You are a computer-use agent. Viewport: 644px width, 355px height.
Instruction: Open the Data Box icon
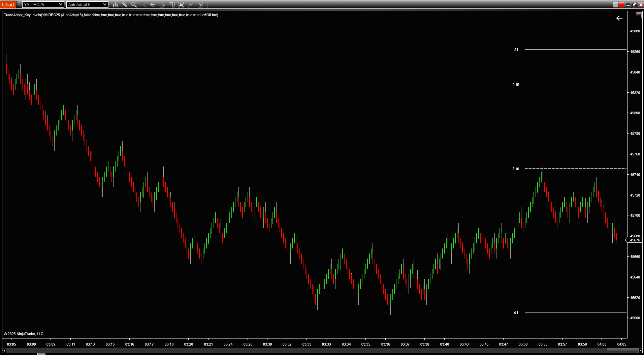pos(162,5)
